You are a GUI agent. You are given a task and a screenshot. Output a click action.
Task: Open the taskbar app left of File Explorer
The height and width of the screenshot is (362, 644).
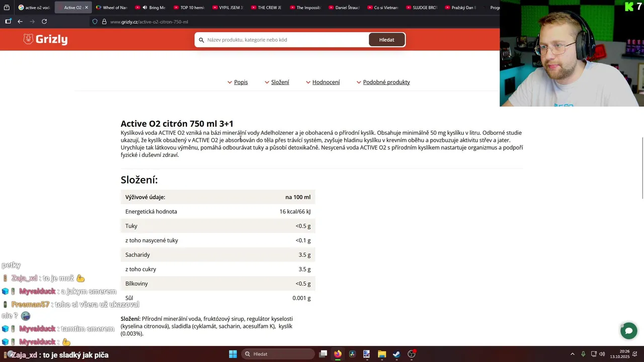[367, 354]
